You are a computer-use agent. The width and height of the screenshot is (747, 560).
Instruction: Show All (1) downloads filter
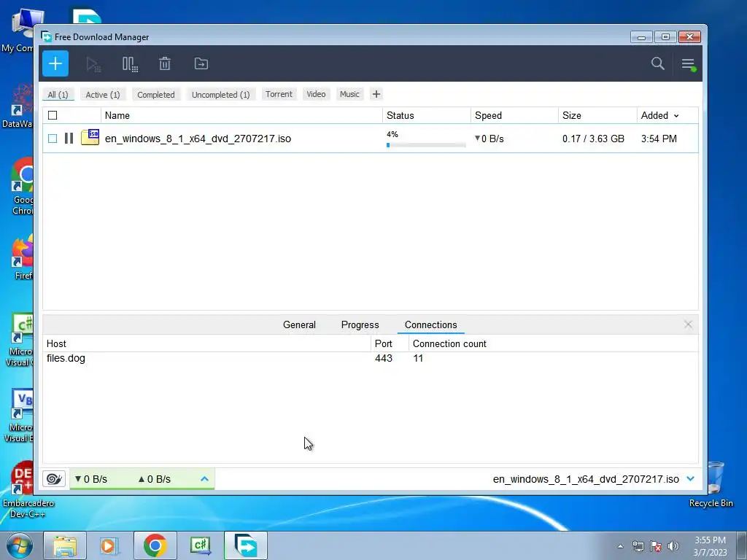pos(58,94)
